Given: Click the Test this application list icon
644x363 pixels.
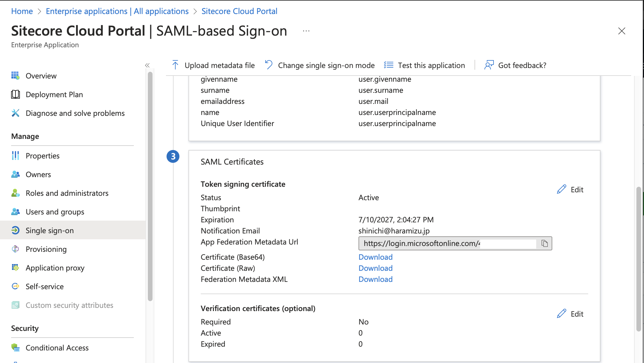Looking at the screenshot, I should tap(389, 65).
